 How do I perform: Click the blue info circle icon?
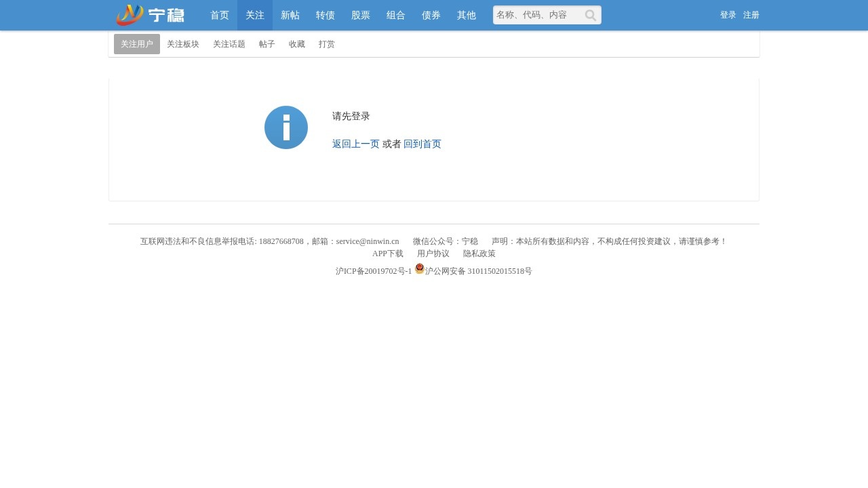point(286,127)
